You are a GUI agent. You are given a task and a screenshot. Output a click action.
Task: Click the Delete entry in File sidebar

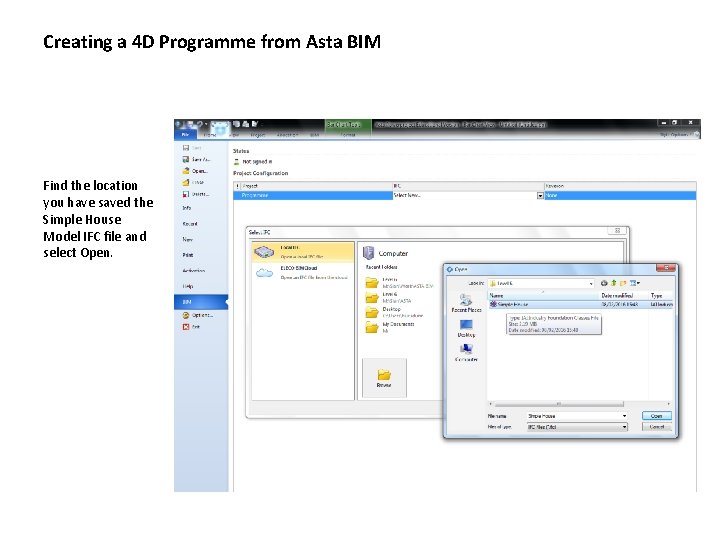[x=196, y=194]
